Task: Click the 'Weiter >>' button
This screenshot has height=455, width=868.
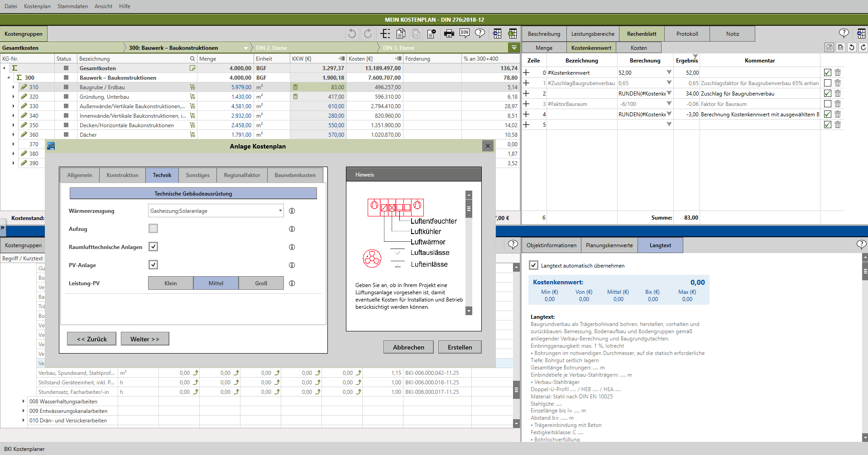Action: (x=144, y=339)
